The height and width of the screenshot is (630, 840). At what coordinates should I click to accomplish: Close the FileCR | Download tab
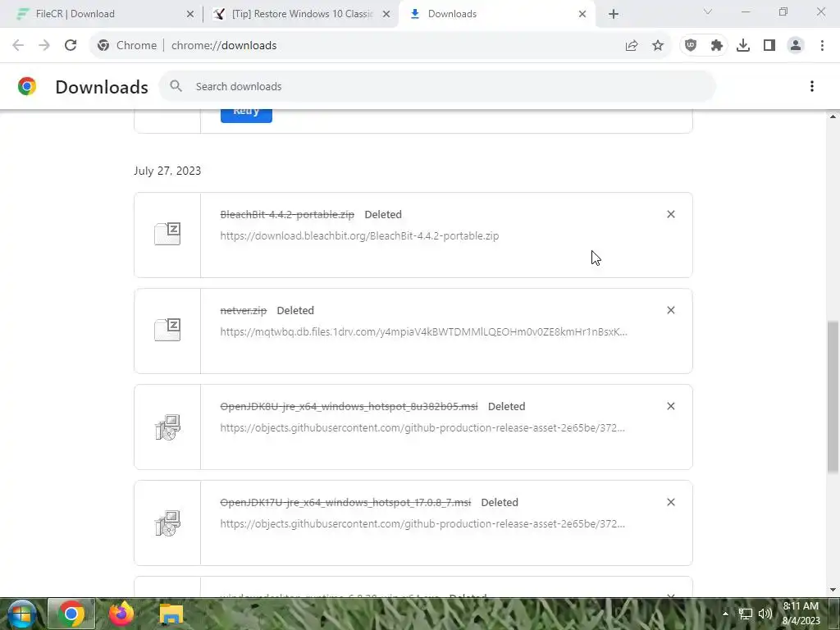(190, 14)
